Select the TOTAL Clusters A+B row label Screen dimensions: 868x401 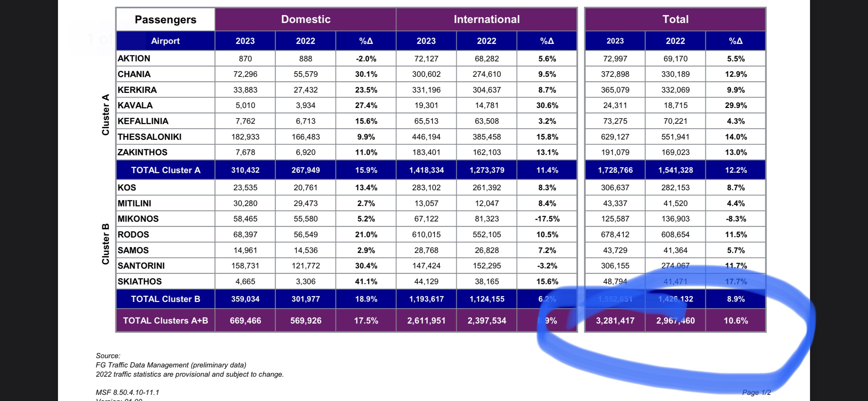[x=166, y=320]
